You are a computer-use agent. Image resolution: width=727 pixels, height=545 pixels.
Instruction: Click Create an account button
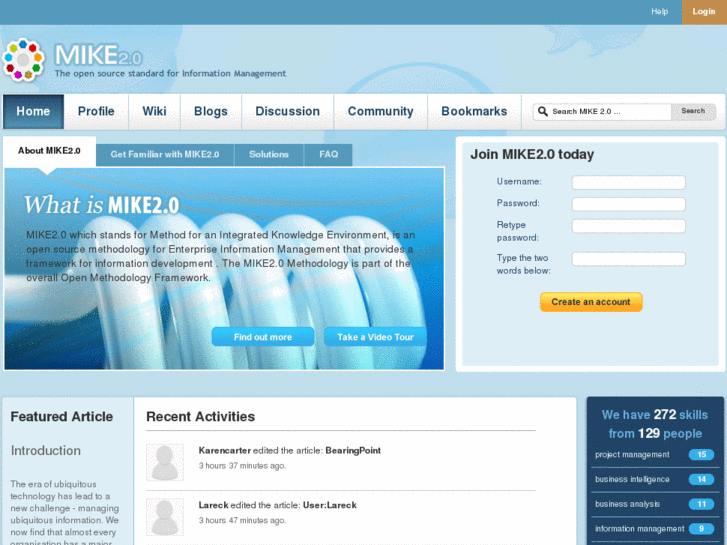591,302
